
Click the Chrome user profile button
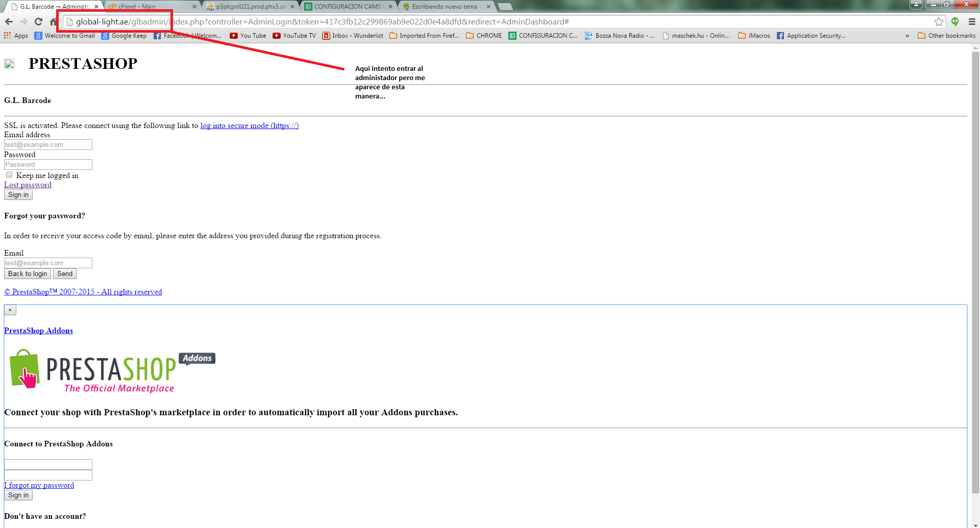tap(916, 4)
